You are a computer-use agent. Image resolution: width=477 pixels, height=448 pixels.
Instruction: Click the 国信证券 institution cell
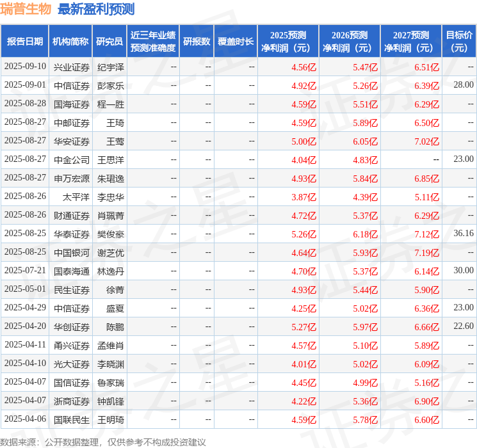[x=72, y=383]
